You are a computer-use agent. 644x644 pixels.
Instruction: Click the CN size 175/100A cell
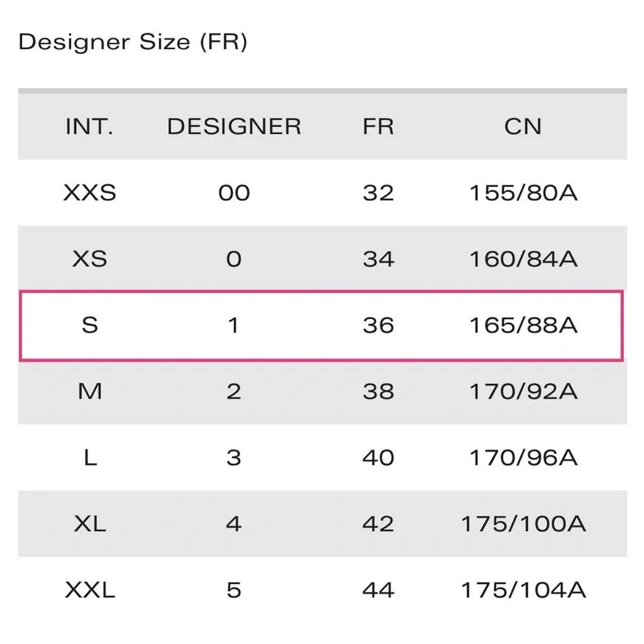click(523, 524)
